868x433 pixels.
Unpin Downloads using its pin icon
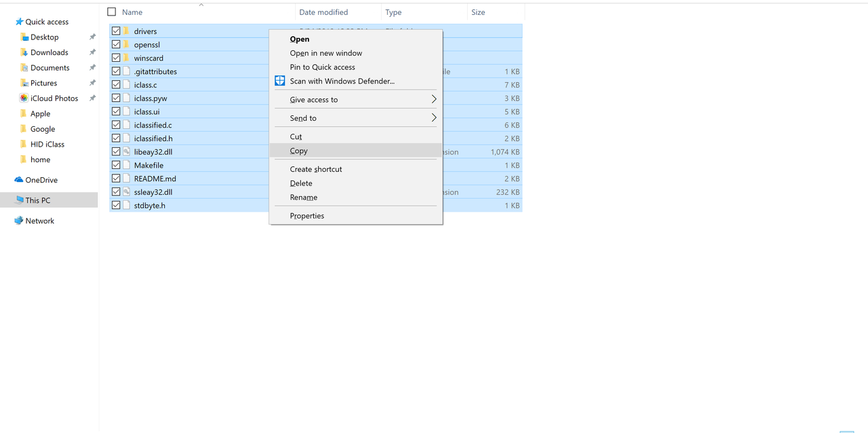pyautogui.click(x=92, y=52)
